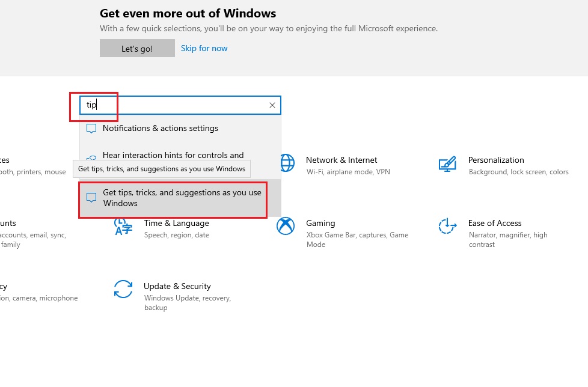Select Hear interaction hints for controls result

pos(180,155)
